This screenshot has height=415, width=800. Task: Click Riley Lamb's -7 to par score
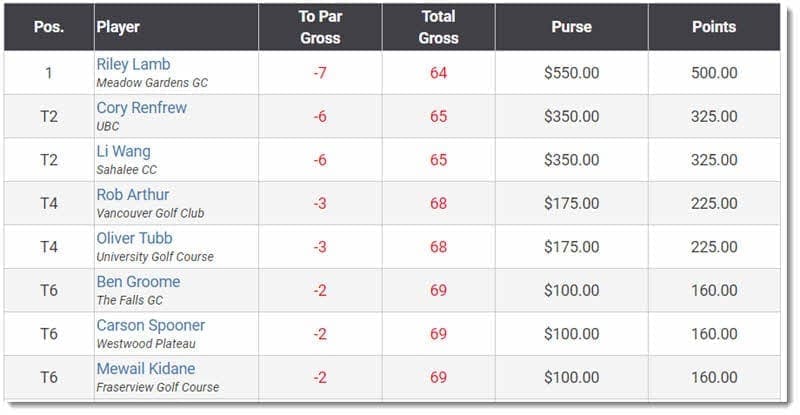(x=320, y=72)
